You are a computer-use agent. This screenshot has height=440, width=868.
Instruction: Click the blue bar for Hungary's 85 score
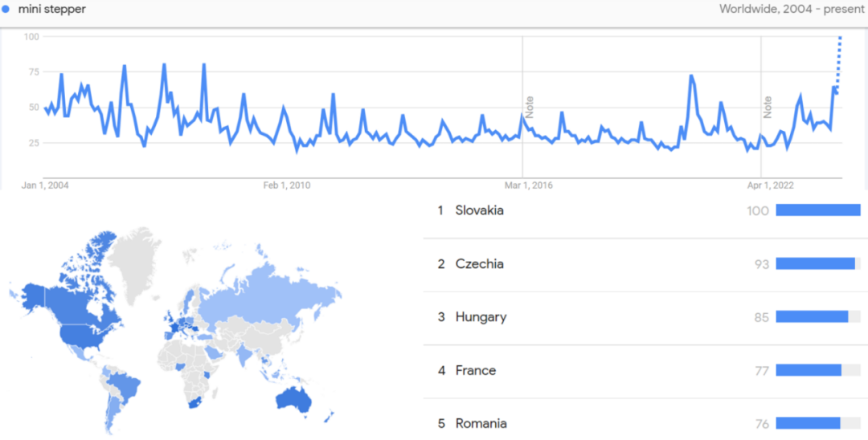812,316
